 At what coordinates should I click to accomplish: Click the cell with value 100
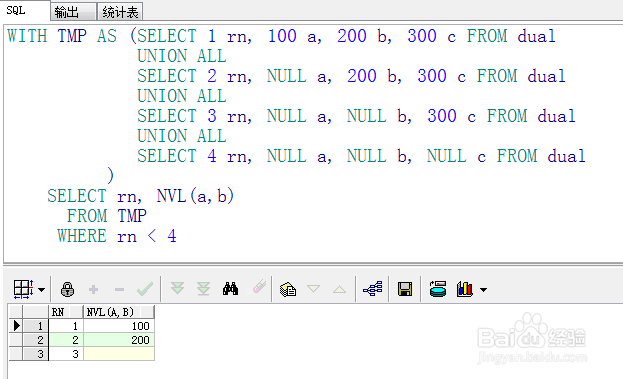pos(118,326)
